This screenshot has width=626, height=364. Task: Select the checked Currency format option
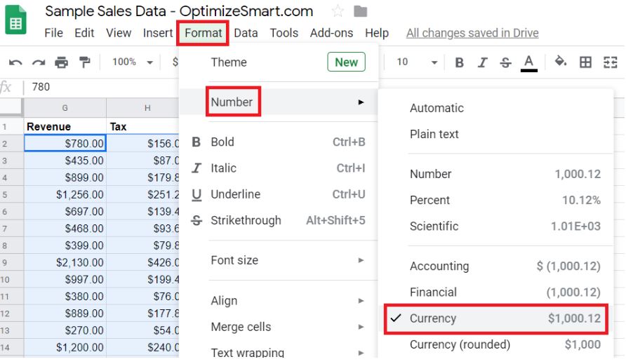tap(496, 318)
